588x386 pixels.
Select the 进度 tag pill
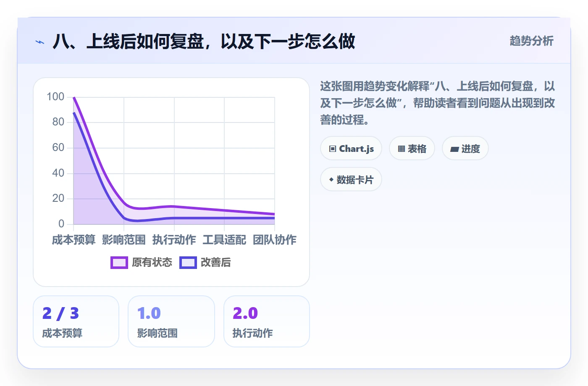coord(465,149)
